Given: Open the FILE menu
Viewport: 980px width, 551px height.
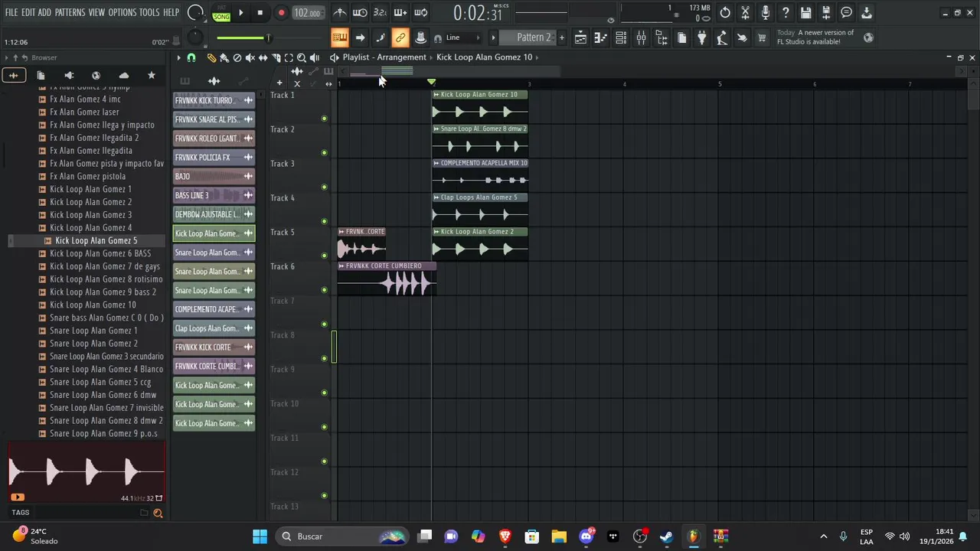Looking at the screenshot, I should pos(11,12).
